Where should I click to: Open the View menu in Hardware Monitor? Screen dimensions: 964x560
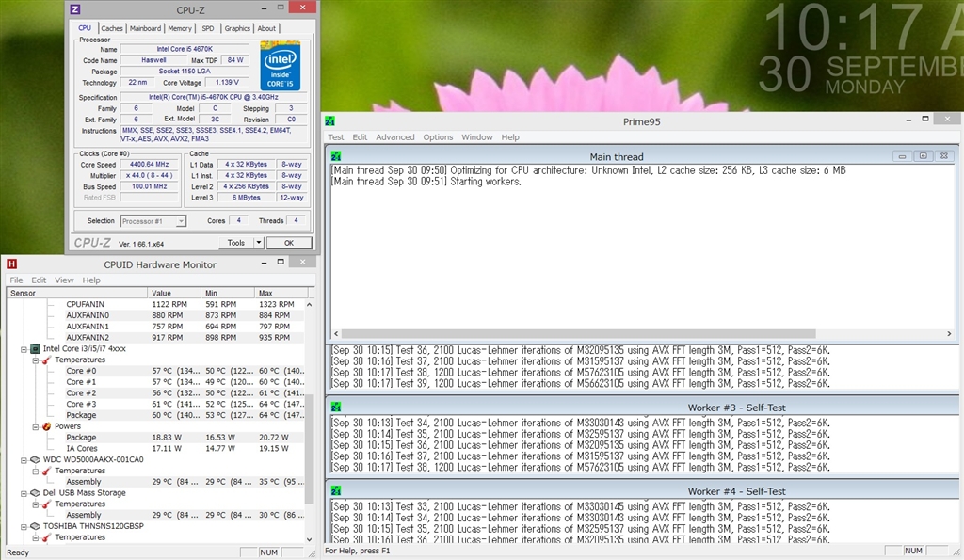pyautogui.click(x=64, y=280)
